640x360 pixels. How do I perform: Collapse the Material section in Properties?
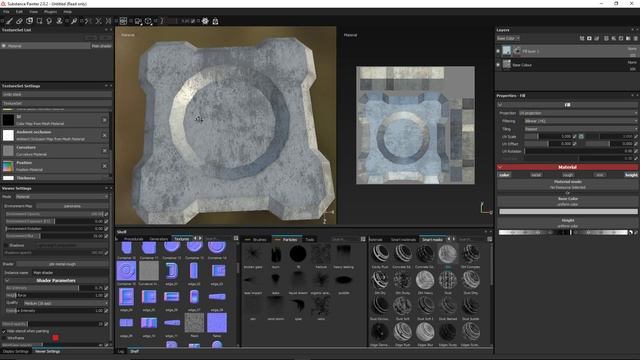500,167
